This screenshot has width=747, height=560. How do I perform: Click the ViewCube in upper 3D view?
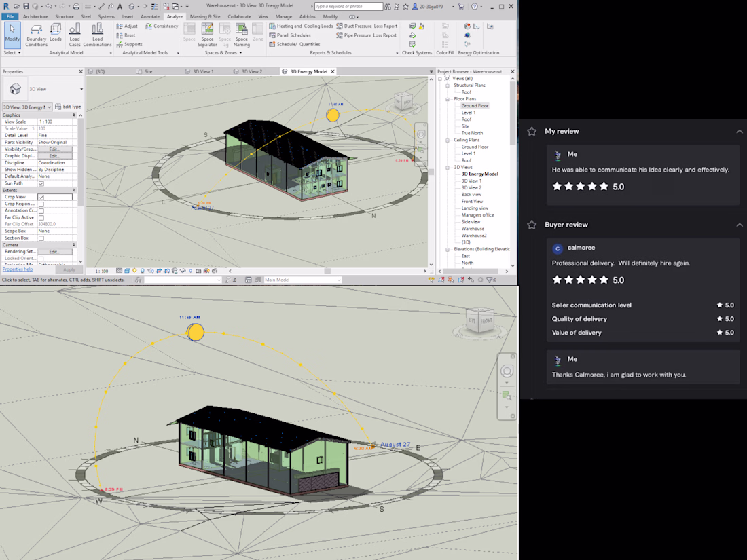[x=403, y=102]
